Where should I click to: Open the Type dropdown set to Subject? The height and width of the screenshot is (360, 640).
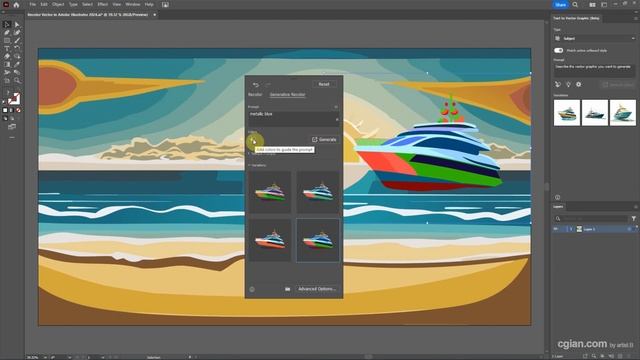[594, 38]
